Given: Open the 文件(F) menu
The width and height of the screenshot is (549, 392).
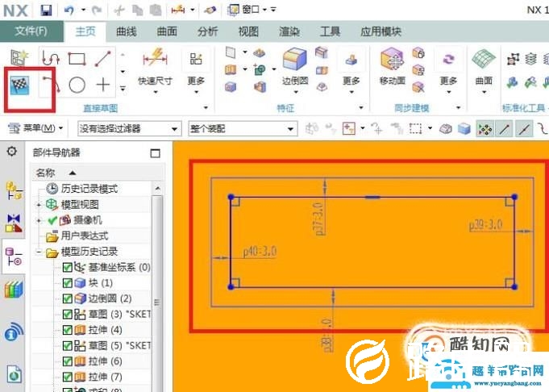Looking at the screenshot, I should tap(31, 31).
